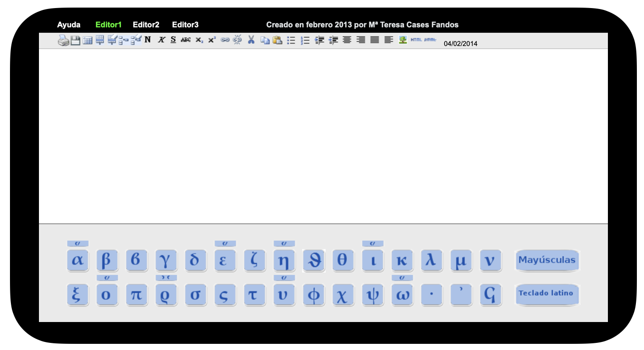This screenshot has width=644, height=350.
Task: Insert the Greek letter lambda
Action: (x=431, y=260)
